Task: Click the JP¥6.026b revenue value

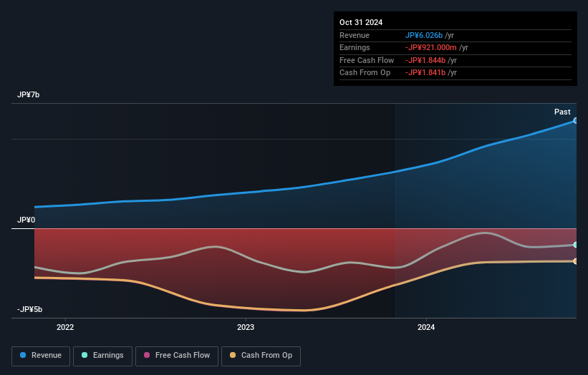Action: [424, 35]
